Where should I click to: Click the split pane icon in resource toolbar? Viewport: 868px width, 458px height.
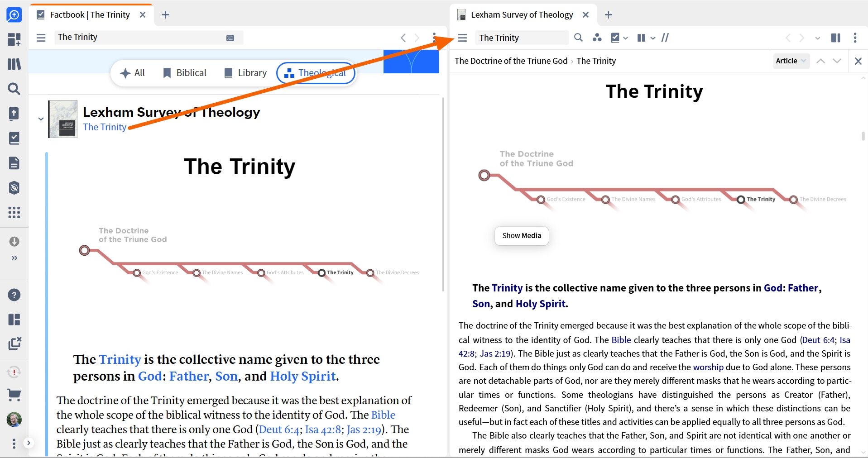[836, 38]
